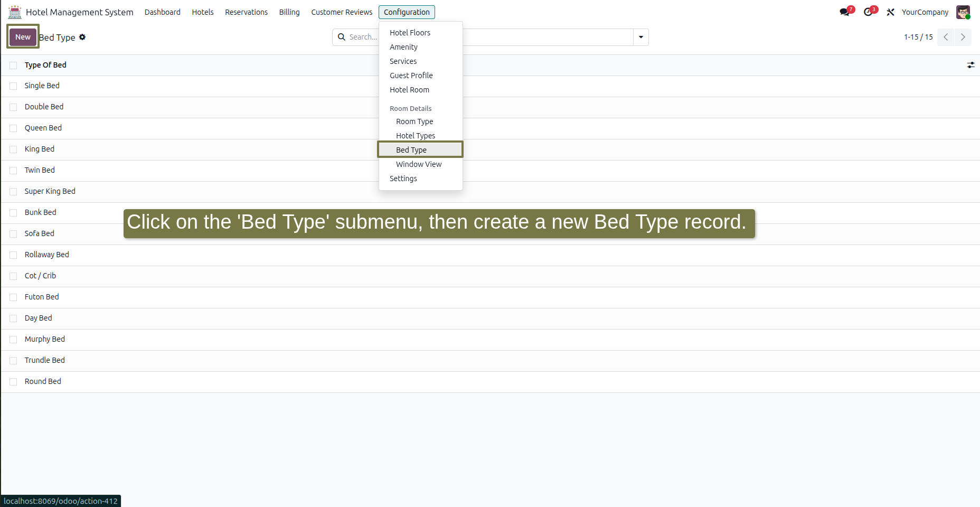
Task: Select the Single Bed row checkbox
Action: pos(13,86)
